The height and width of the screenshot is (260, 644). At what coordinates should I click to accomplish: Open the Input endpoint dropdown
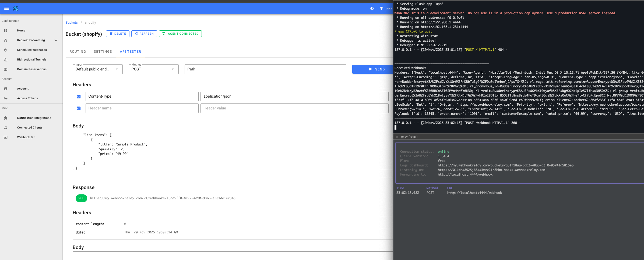tap(117, 69)
